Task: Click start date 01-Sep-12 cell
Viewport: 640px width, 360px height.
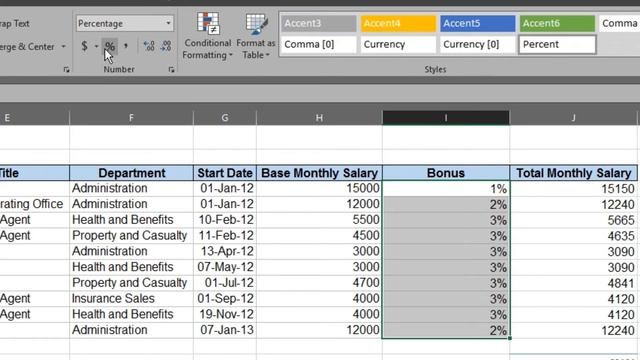Action: pyautogui.click(x=225, y=299)
